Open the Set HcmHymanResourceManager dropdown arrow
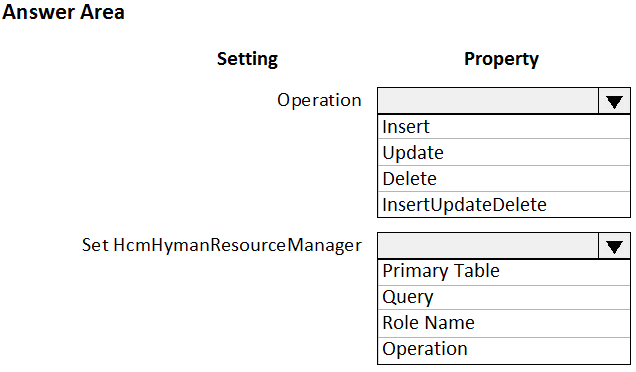This screenshot has width=636, height=372. coord(614,245)
